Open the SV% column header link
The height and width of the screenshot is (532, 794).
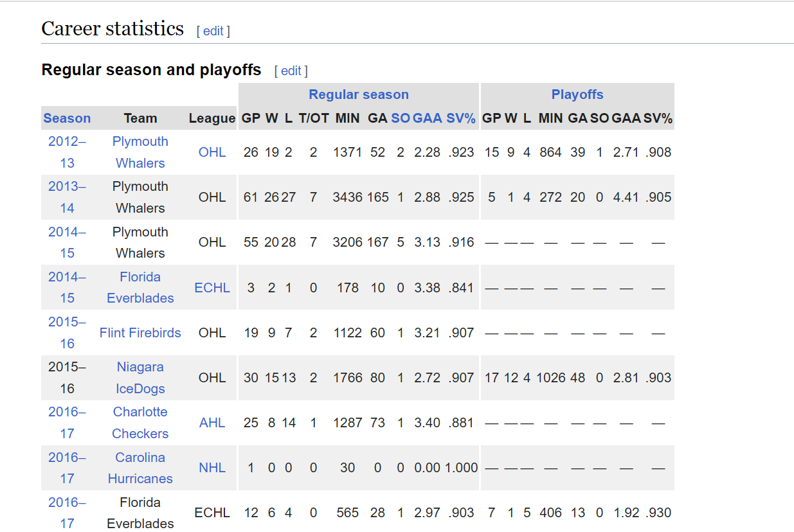coord(461,118)
